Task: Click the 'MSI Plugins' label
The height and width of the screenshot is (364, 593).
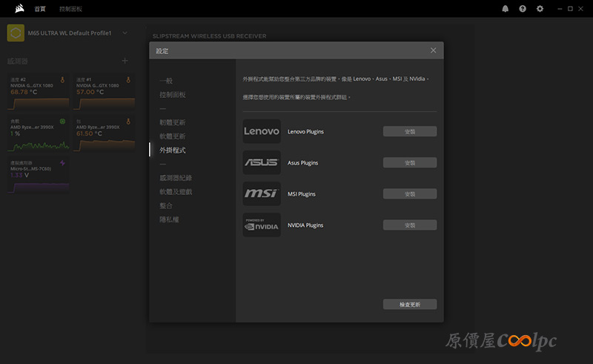Action: pos(302,194)
